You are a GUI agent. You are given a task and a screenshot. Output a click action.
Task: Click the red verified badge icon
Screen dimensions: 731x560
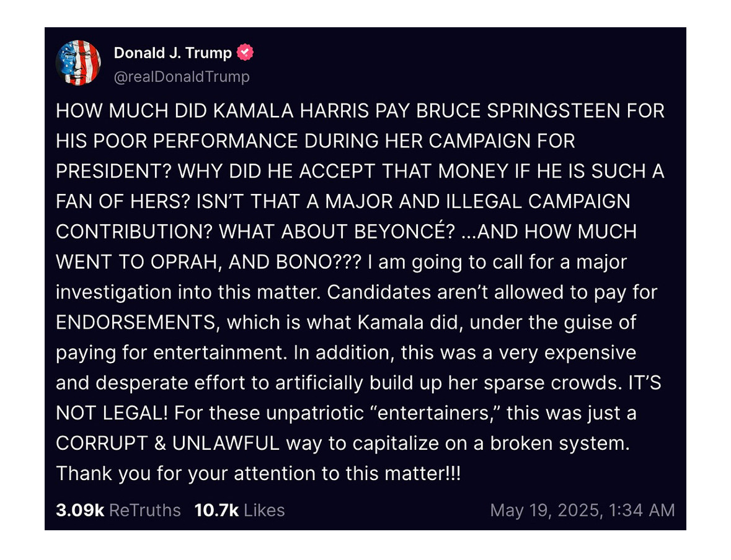[246, 53]
